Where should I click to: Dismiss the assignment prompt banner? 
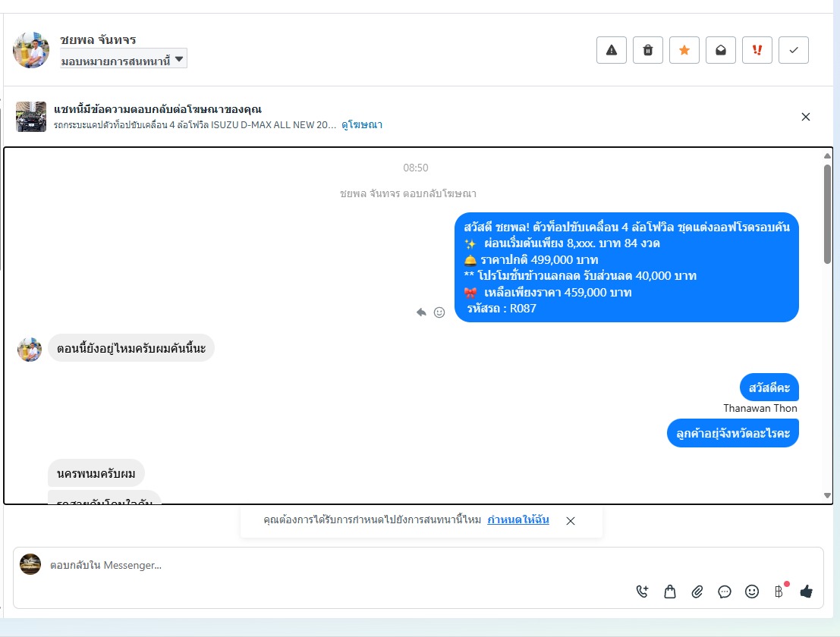[x=571, y=521]
